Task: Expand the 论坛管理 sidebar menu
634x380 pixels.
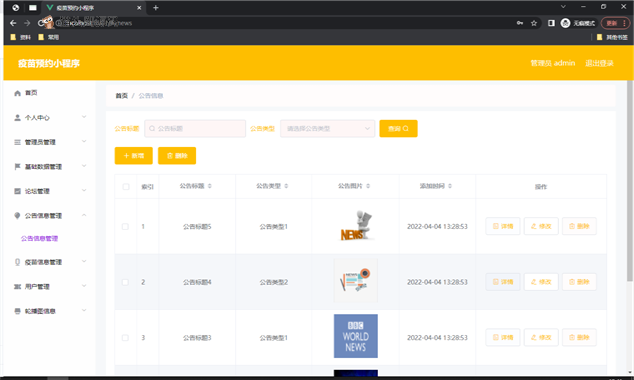Action: tap(49, 191)
